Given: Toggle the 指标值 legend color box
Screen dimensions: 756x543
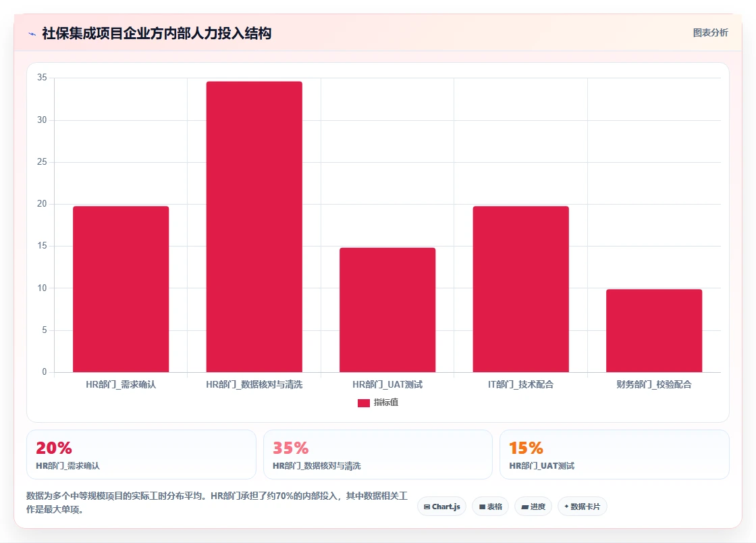Looking at the screenshot, I should (364, 403).
